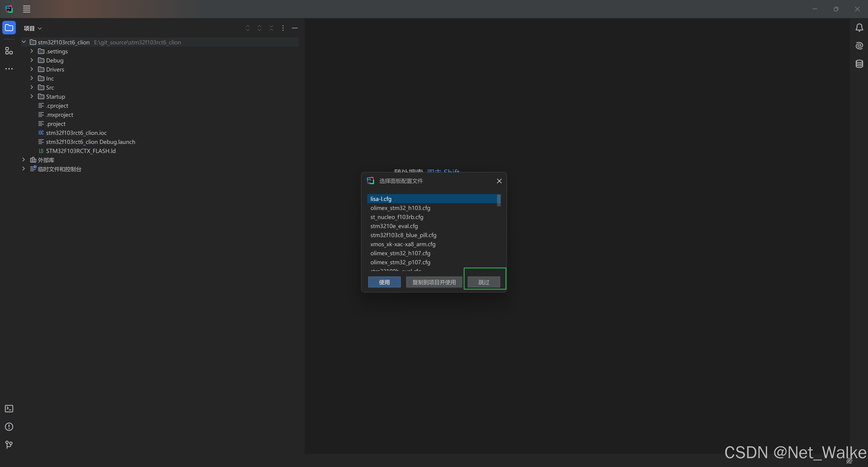Click the Skip button in dialog
Screen dimensions: 868x467
pyautogui.click(x=484, y=282)
